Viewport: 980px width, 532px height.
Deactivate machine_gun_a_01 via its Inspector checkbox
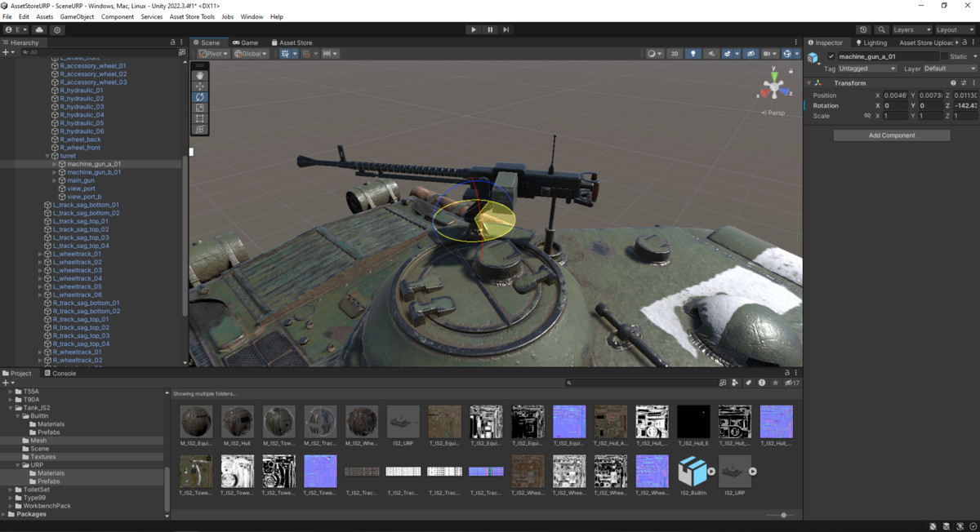click(x=831, y=55)
